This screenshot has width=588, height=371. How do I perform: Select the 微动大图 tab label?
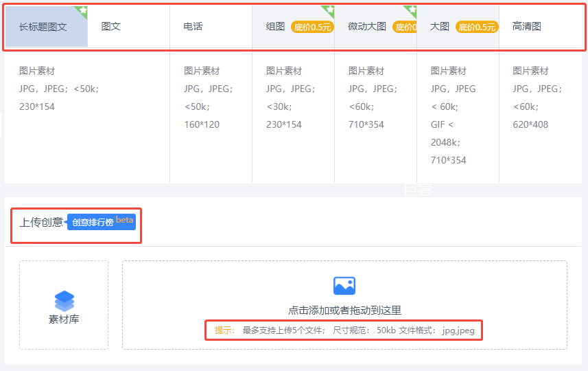(x=366, y=27)
